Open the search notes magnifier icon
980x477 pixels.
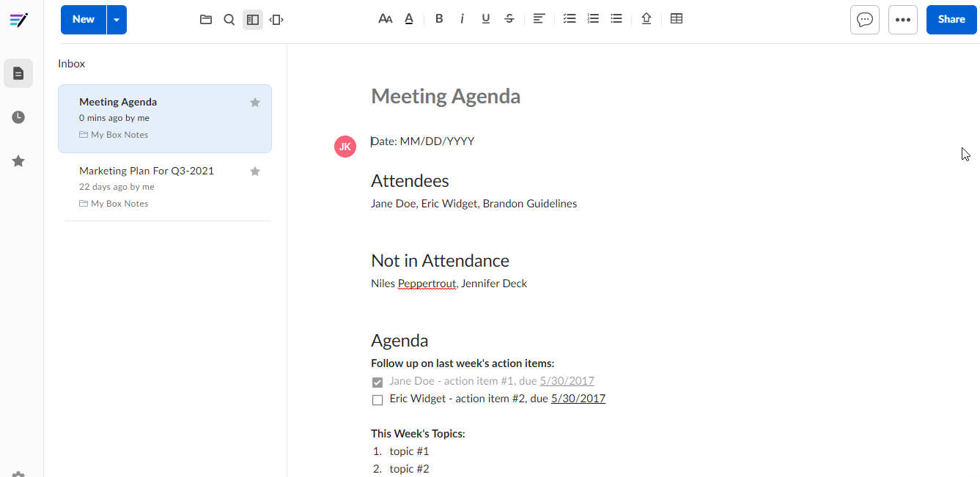[229, 20]
